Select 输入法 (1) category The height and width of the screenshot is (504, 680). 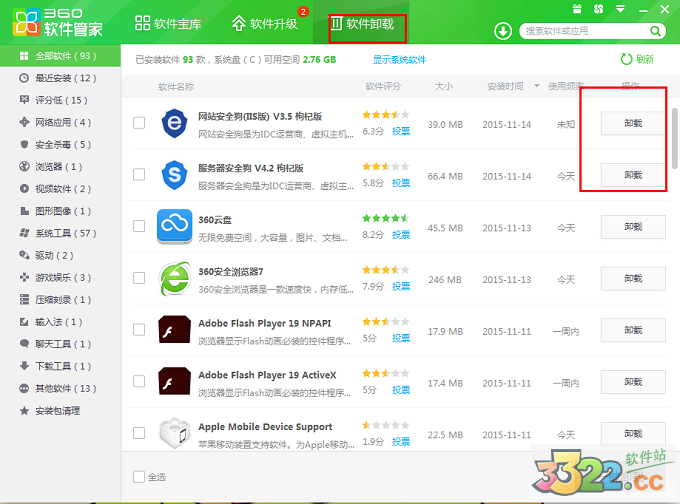pyautogui.click(x=60, y=322)
